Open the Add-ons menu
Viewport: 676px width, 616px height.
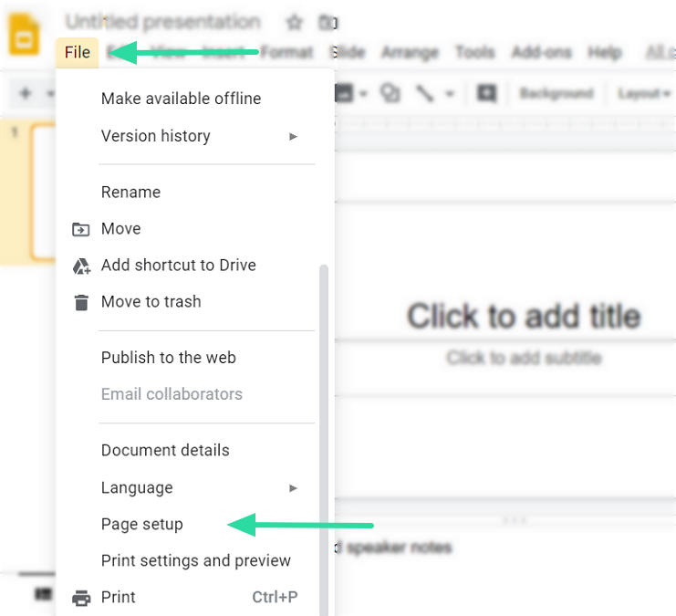click(542, 52)
